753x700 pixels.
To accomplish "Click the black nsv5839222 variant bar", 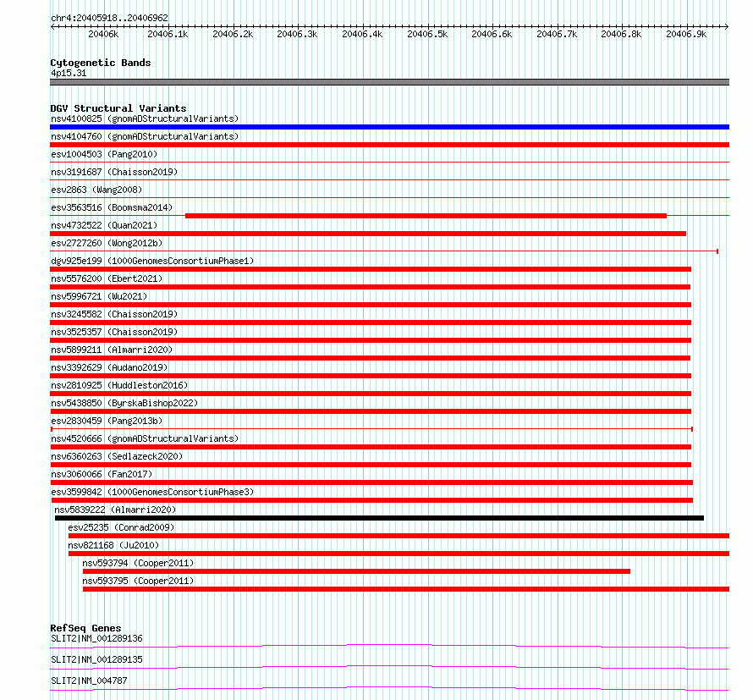I will [379, 518].
